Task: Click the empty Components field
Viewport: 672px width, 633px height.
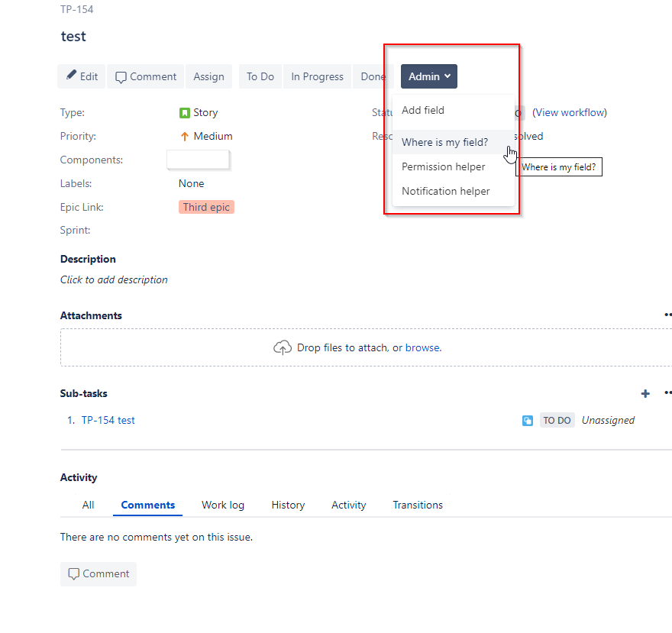Action: (198, 160)
